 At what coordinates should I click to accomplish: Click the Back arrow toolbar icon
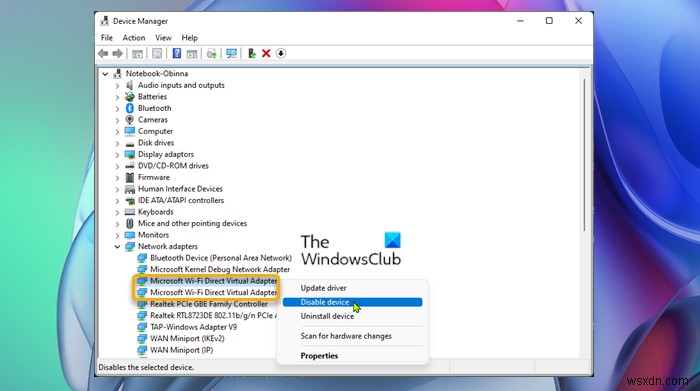pos(103,54)
